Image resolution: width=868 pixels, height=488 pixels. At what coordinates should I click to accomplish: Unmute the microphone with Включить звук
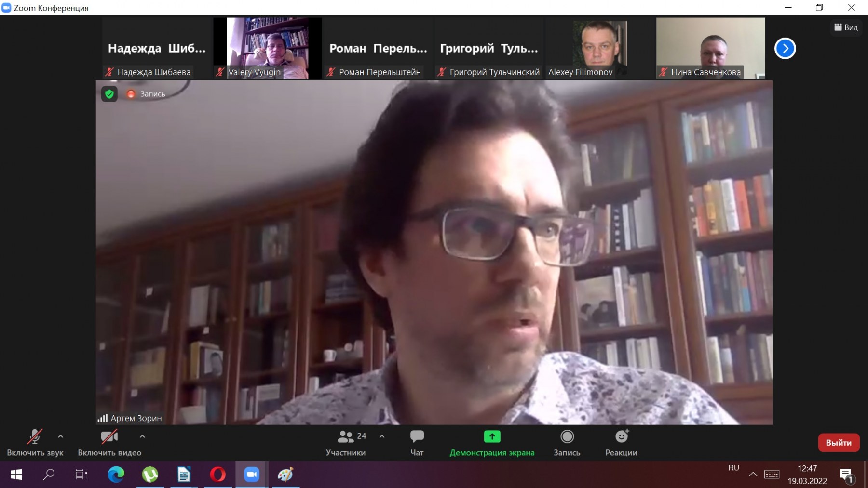[35, 443]
